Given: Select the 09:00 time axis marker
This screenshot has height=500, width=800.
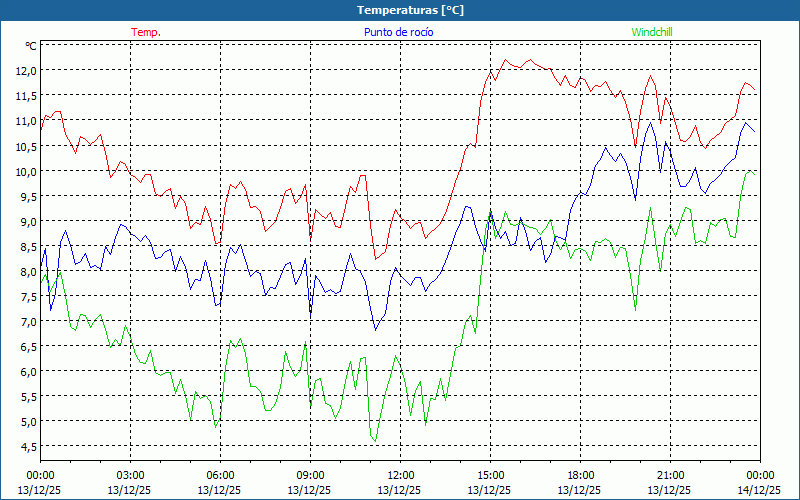Looking at the screenshot, I should [x=310, y=475].
